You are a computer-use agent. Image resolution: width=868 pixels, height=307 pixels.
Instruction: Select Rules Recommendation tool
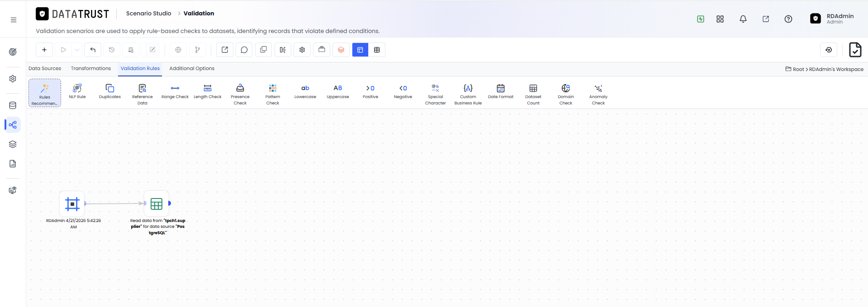pyautogui.click(x=45, y=93)
